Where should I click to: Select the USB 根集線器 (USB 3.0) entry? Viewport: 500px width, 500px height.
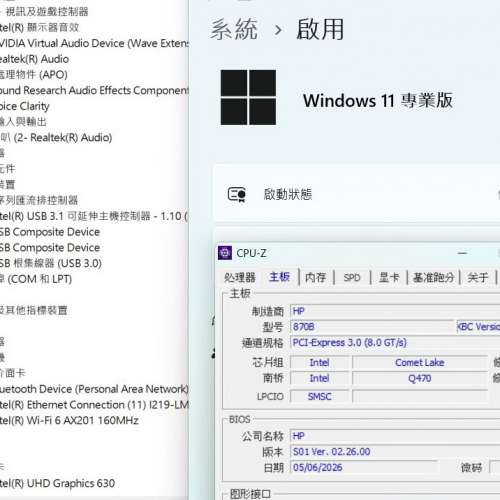51,263
